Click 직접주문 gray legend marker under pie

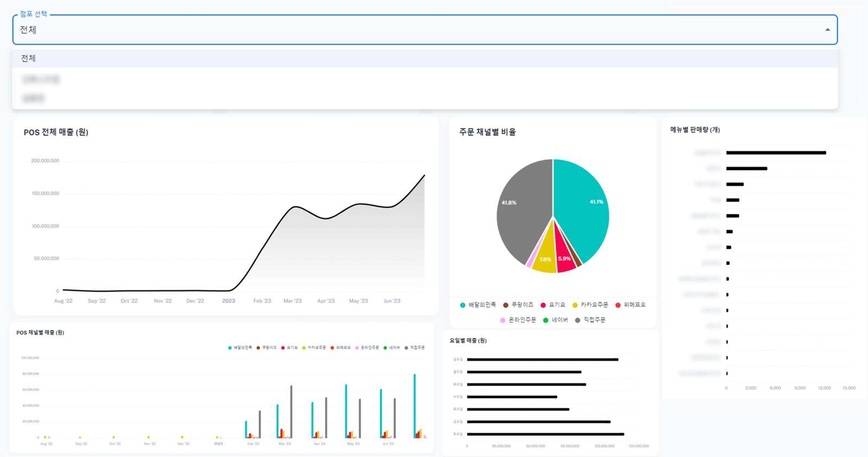pyautogui.click(x=578, y=320)
